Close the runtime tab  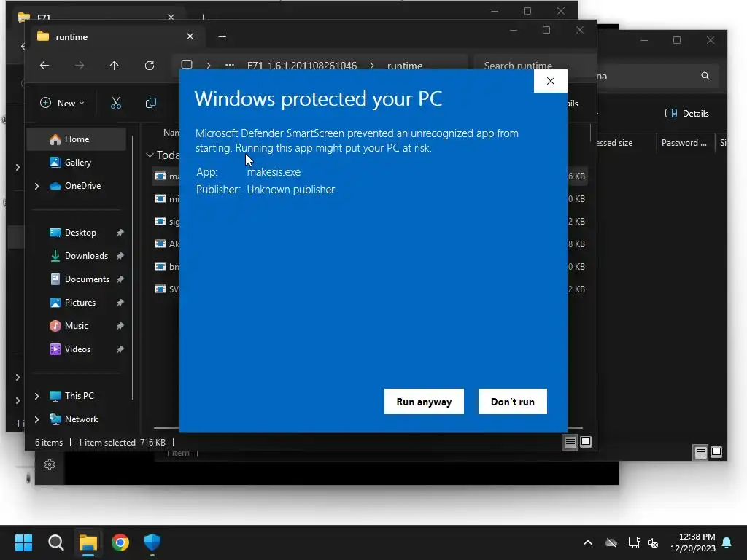tap(190, 36)
